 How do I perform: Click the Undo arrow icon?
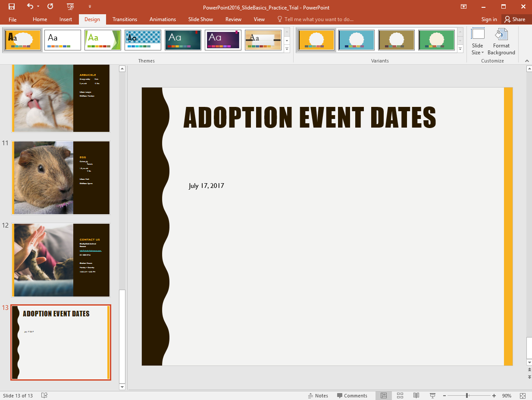(x=30, y=6)
